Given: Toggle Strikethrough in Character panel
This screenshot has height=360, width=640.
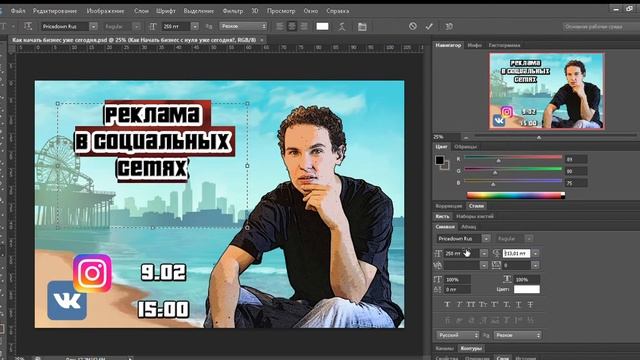Looking at the screenshot, I should pyautogui.click(x=530, y=304).
